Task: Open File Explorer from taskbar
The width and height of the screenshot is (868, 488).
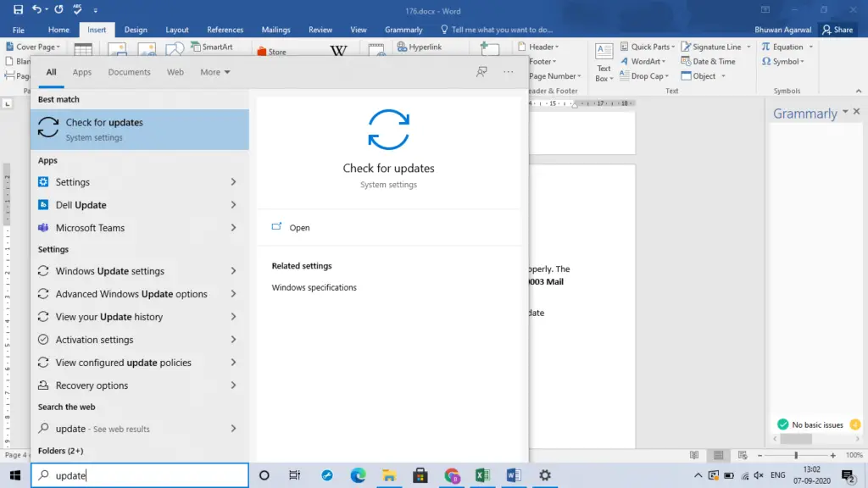Action: point(389,475)
